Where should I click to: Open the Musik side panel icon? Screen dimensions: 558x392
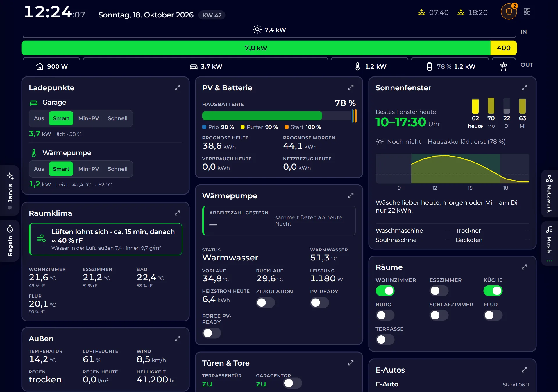(x=549, y=229)
